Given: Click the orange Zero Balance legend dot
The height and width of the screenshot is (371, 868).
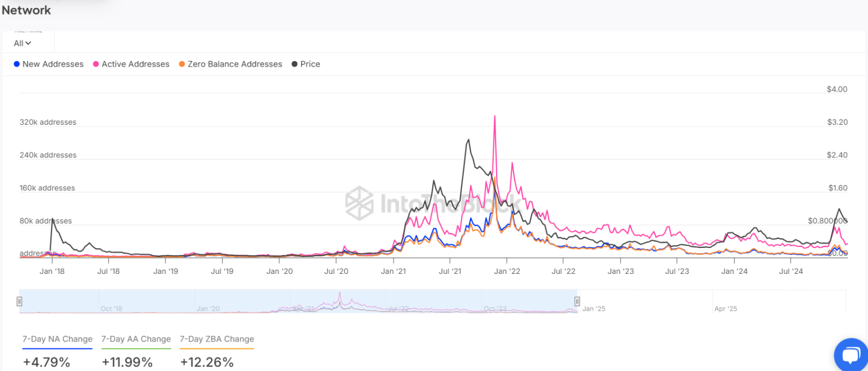Looking at the screenshot, I should pyautogui.click(x=182, y=64).
